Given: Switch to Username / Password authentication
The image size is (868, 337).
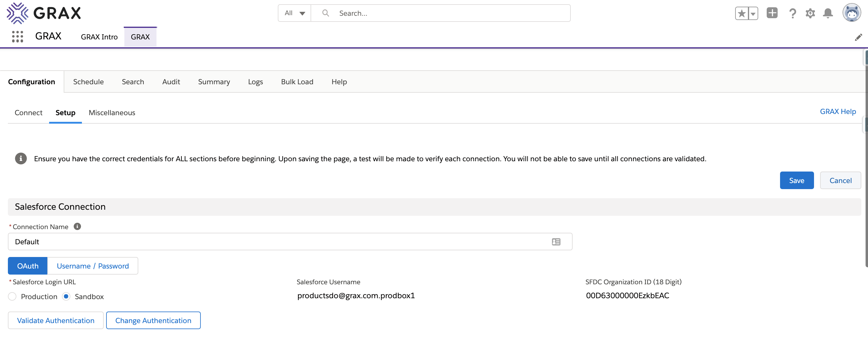Looking at the screenshot, I should [x=93, y=266].
